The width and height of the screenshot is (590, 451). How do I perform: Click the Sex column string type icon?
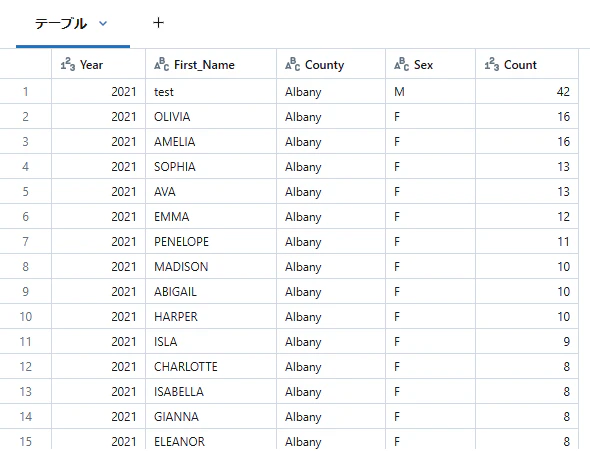[x=401, y=65]
